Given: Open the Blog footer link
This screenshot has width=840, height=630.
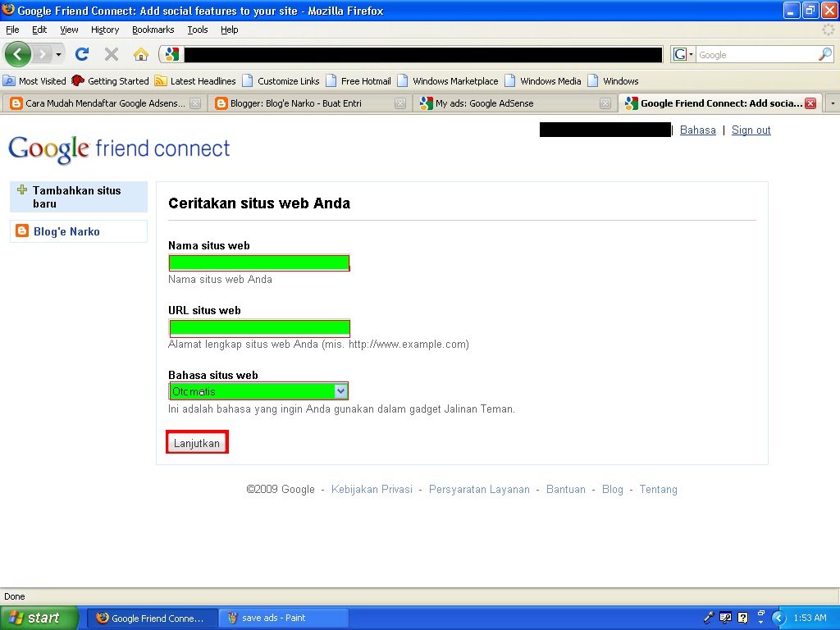Looking at the screenshot, I should point(612,489).
